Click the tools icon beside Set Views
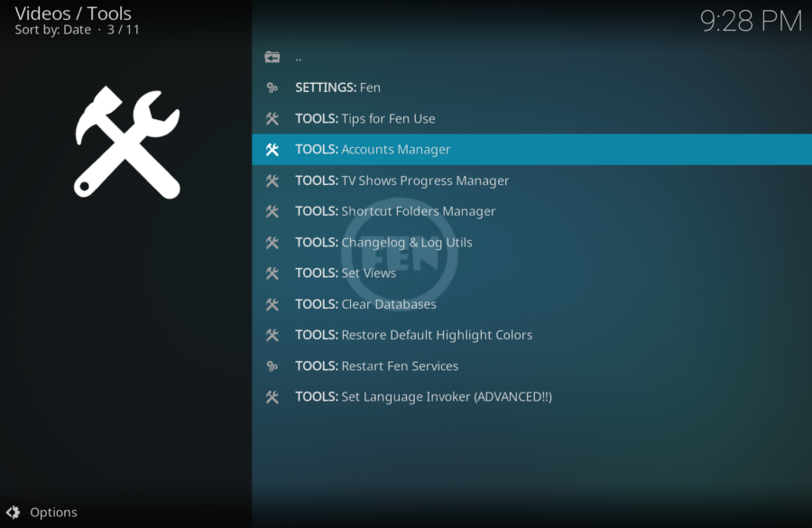 coord(272,273)
